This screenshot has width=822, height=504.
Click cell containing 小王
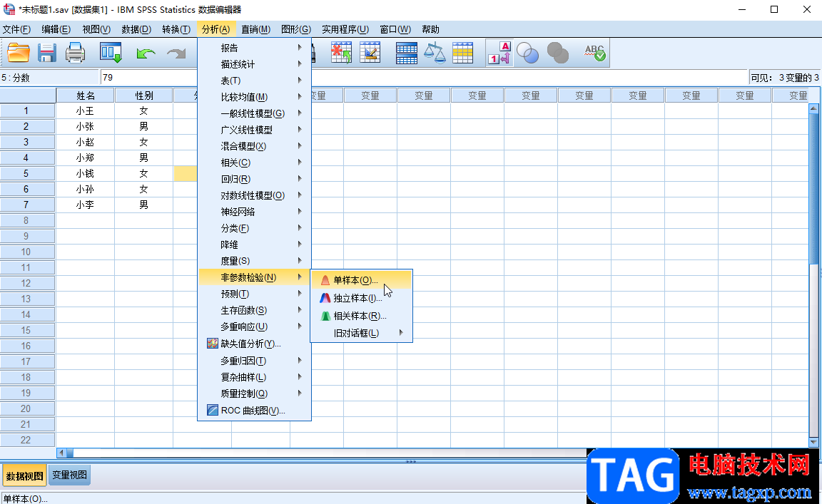click(86, 111)
